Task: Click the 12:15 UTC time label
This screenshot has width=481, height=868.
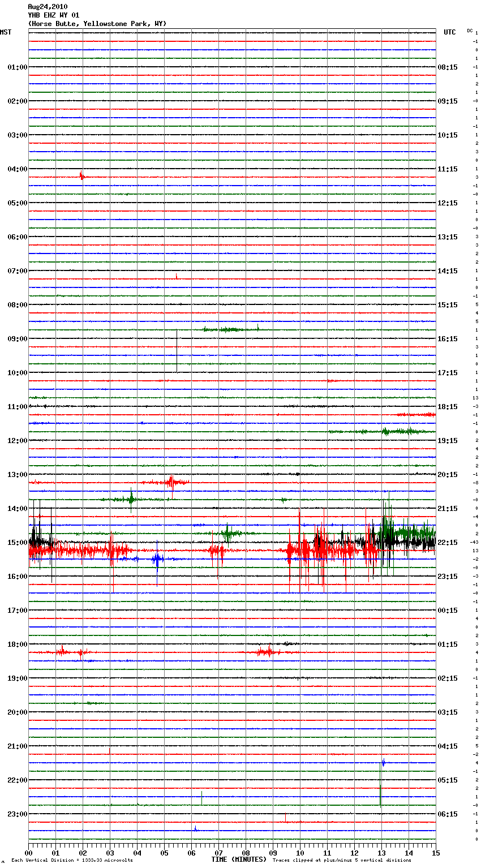Action: [448, 203]
